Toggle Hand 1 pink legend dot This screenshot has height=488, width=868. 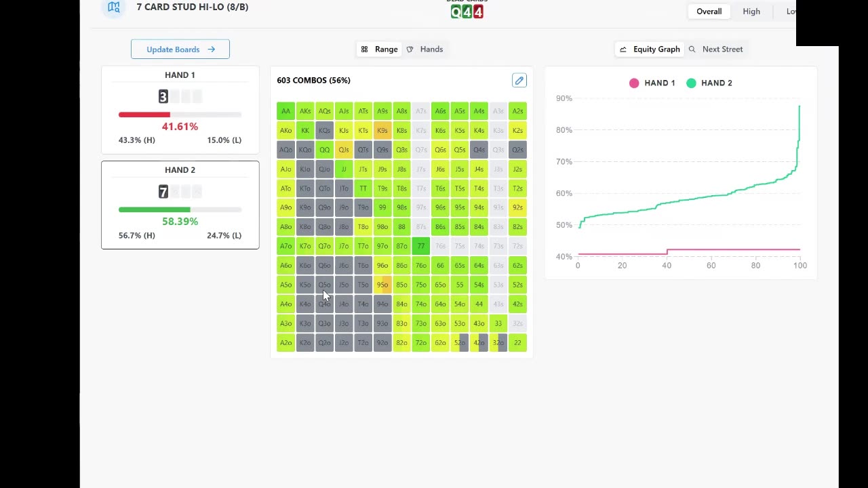click(x=634, y=83)
